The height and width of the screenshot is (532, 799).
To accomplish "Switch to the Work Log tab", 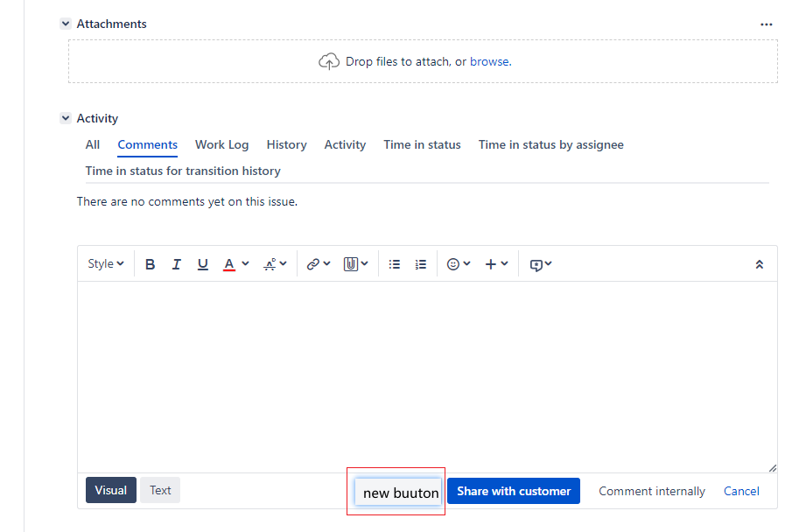I will pos(221,144).
